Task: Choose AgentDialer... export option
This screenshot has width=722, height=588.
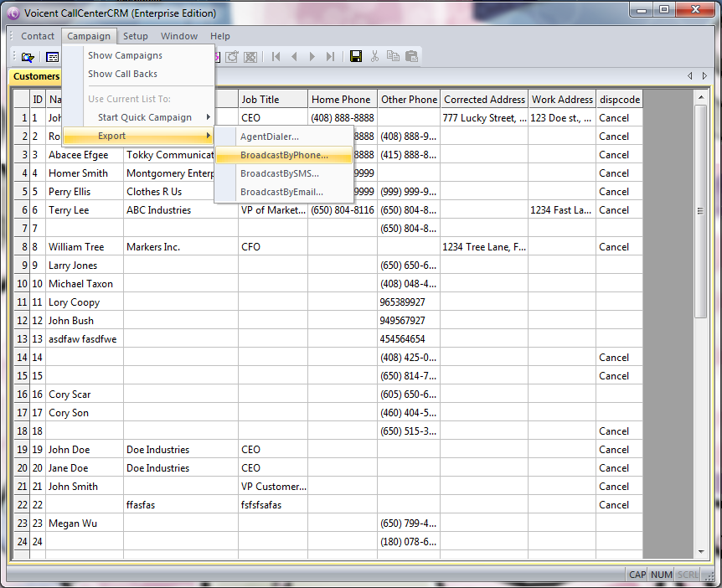Action: pyautogui.click(x=284, y=137)
